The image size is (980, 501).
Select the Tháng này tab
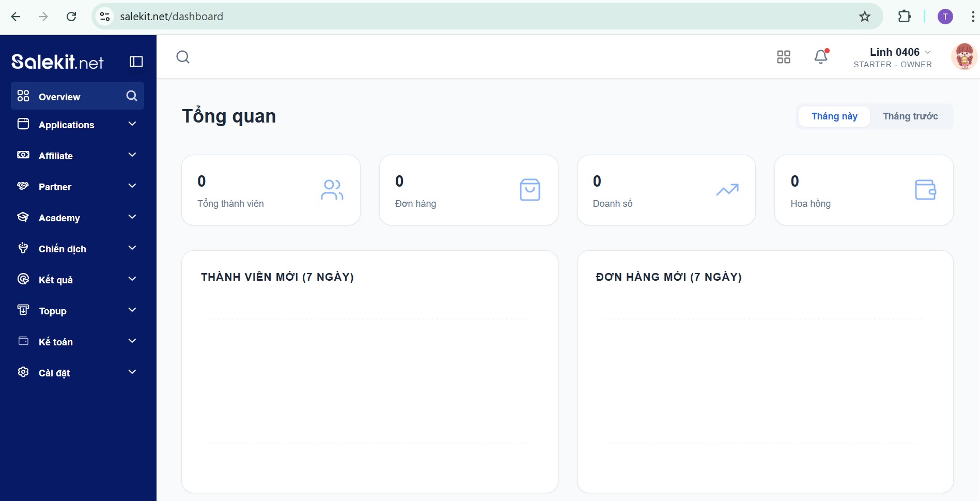point(834,116)
